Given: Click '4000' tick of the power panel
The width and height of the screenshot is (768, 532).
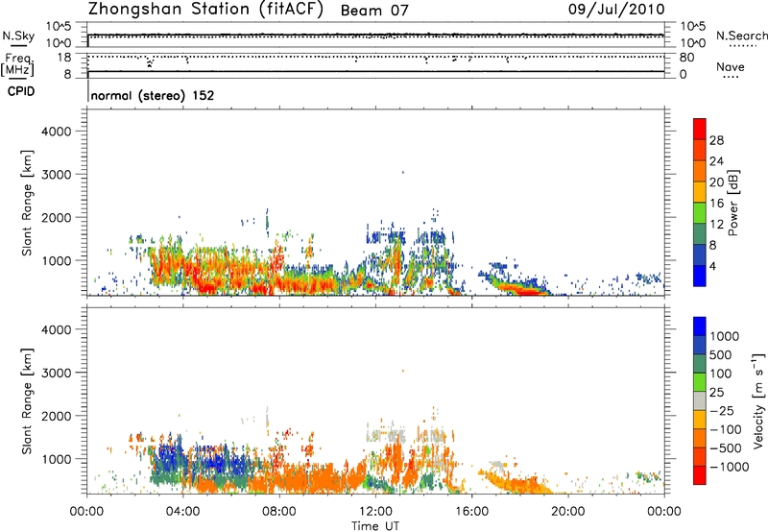Looking at the screenshot, I should 56,132.
